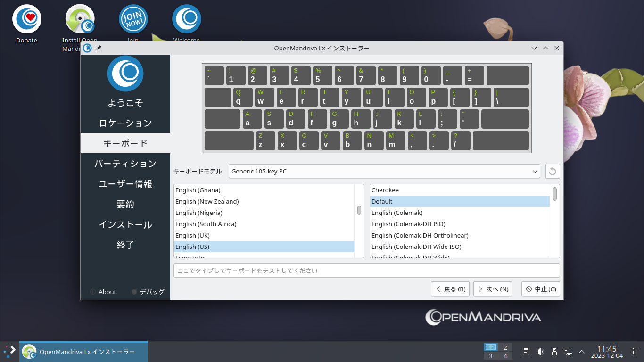644x362 pixels.
Task: Click the 次へ (N) next button
Action: [493, 289]
